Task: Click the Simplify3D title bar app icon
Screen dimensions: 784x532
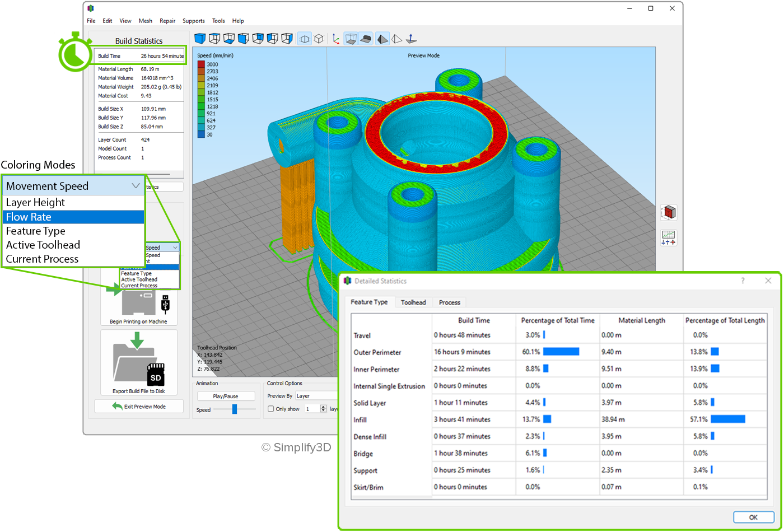Action: [91, 8]
